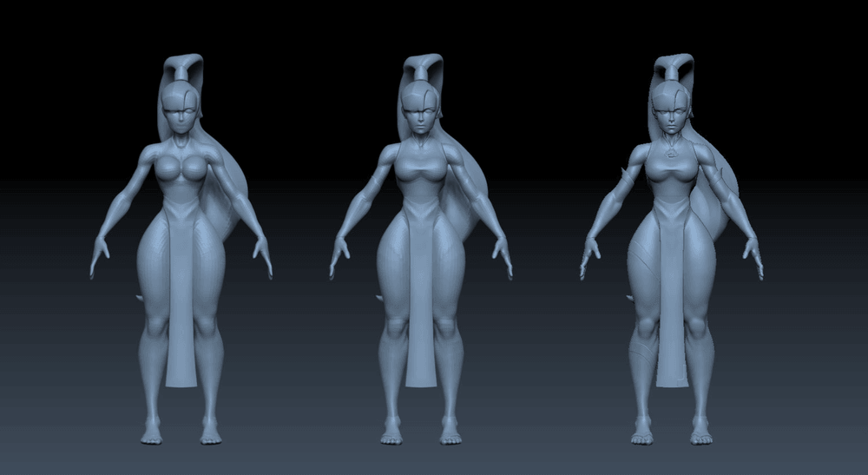Screen dimensions: 868x475
Task: Pick the chest emblem on right model
Action: coord(671,153)
